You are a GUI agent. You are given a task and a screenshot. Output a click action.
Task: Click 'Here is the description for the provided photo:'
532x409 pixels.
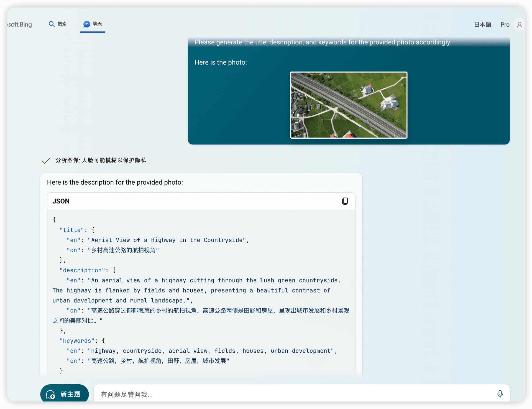[x=115, y=182]
